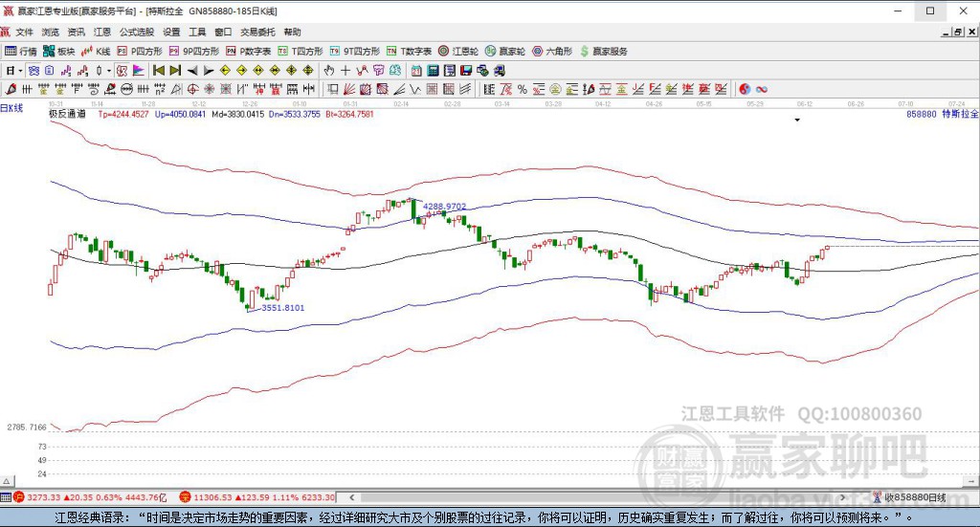Select the zigzag wave line tool
The width and height of the screenshot is (980, 527).
[415, 89]
